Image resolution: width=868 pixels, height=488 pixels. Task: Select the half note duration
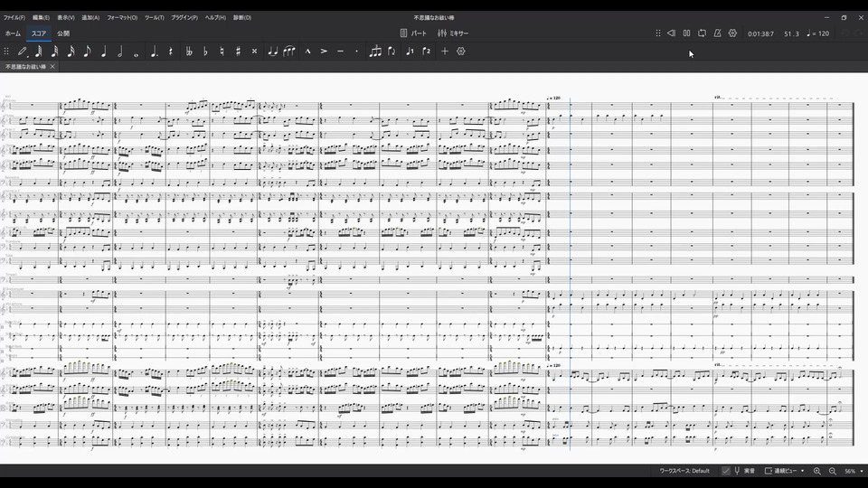(x=120, y=52)
